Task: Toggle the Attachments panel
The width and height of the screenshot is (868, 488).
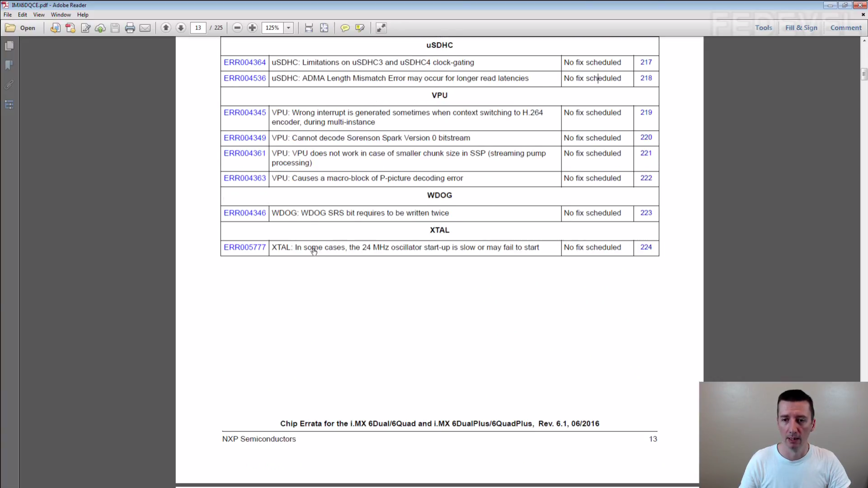Action: pyautogui.click(x=9, y=85)
